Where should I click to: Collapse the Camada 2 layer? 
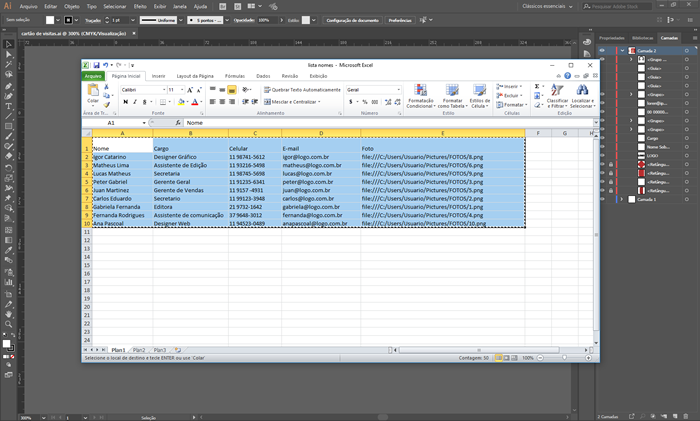622,50
